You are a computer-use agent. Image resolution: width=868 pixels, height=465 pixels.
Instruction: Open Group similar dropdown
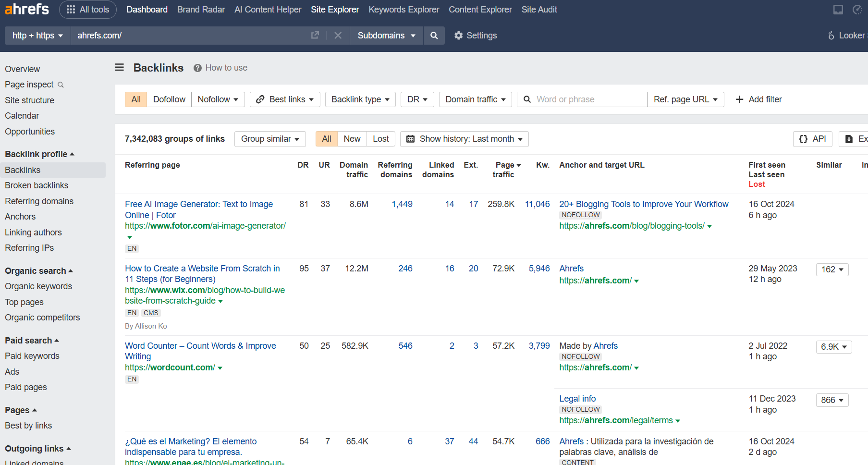click(x=270, y=139)
